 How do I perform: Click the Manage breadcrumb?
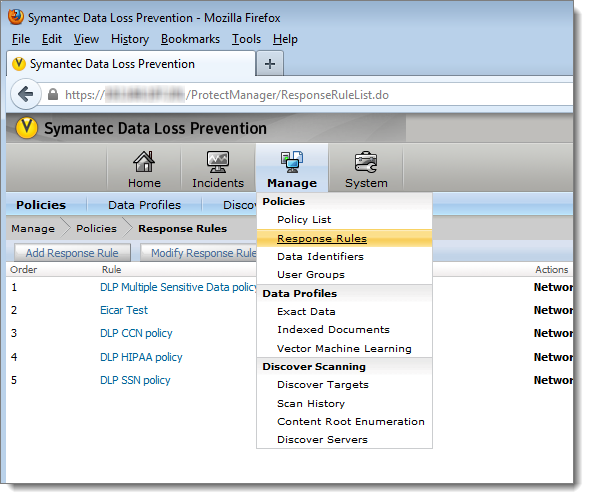(x=33, y=228)
